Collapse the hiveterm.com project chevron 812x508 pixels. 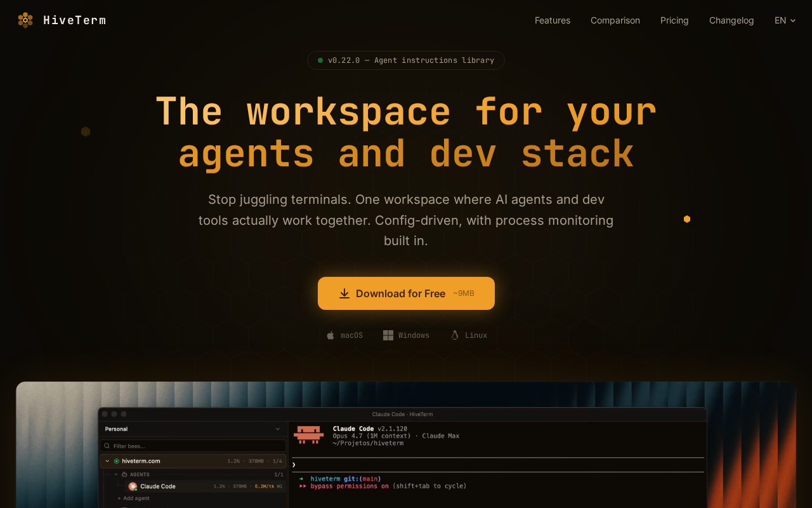pos(108,461)
